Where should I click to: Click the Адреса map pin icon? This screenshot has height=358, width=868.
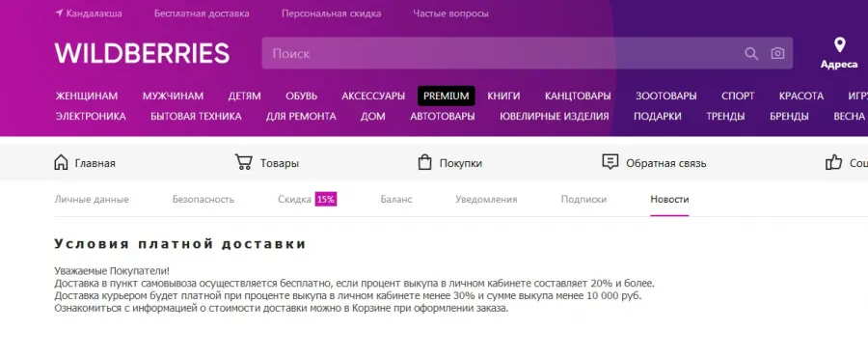[x=840, y=45]
